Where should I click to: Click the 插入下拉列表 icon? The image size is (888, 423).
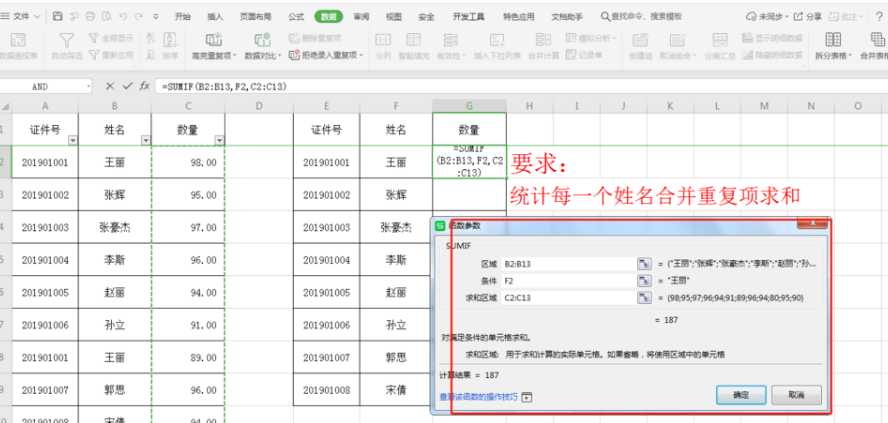[497, 40]
